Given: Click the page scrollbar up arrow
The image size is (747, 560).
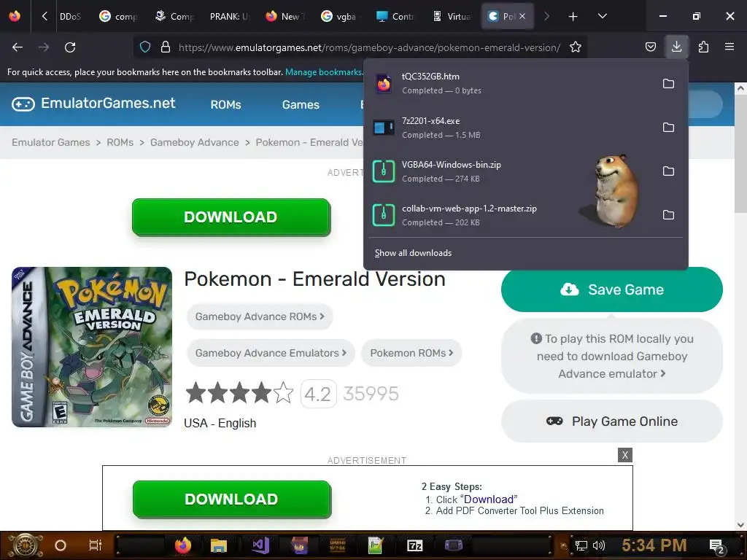Looking at the screenshot, I should pyautogui.click(x=740, y=88).
